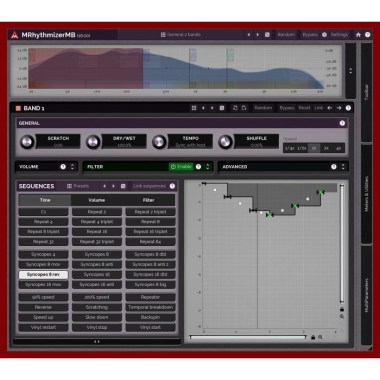Open the help icon in GENERAL header
380x380 pixels.
tap(342, 123)
